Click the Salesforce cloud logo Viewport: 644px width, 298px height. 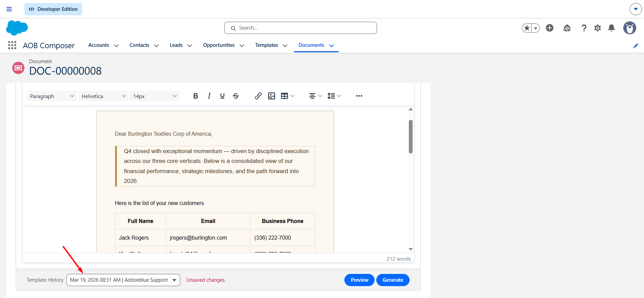17,28
